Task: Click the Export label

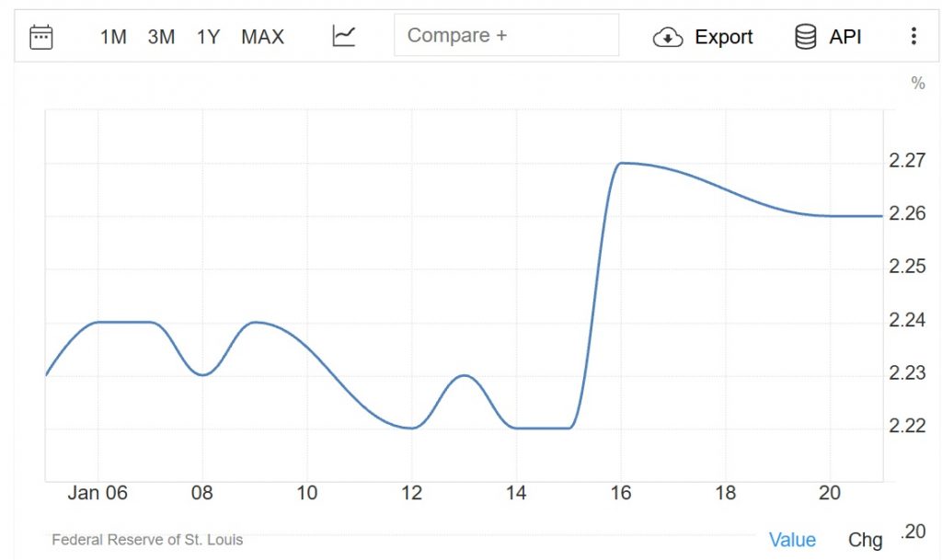Action: tap(723, 37)
